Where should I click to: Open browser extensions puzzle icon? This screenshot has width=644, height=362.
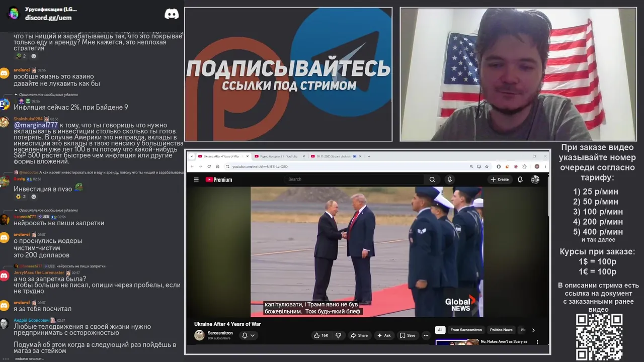coord(524,166)
